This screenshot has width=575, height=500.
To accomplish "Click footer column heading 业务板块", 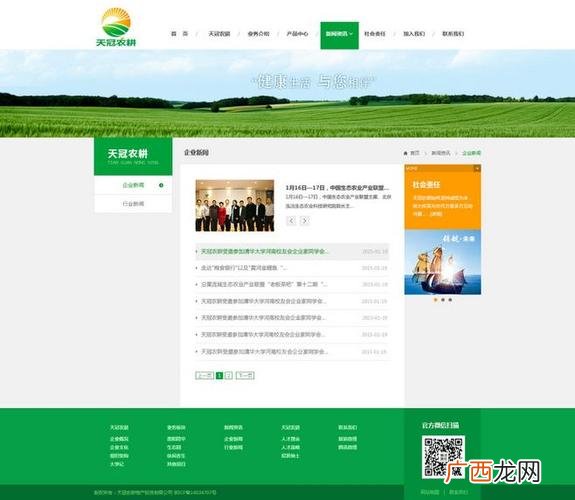I will tap(176, 428).
